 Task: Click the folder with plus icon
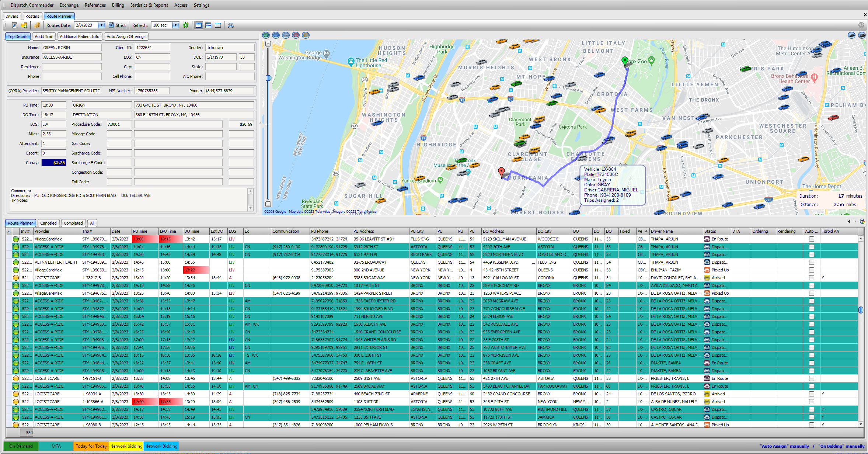(24, 25)
